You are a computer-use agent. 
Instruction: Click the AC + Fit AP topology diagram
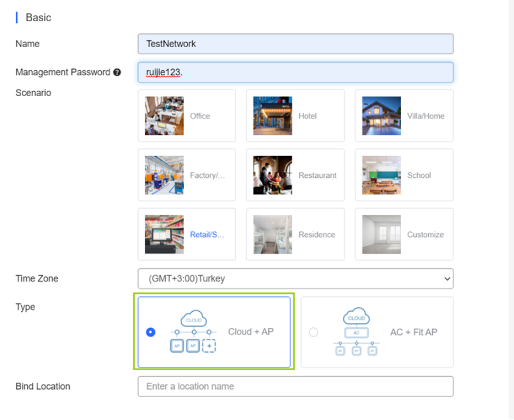pos(356,332)
